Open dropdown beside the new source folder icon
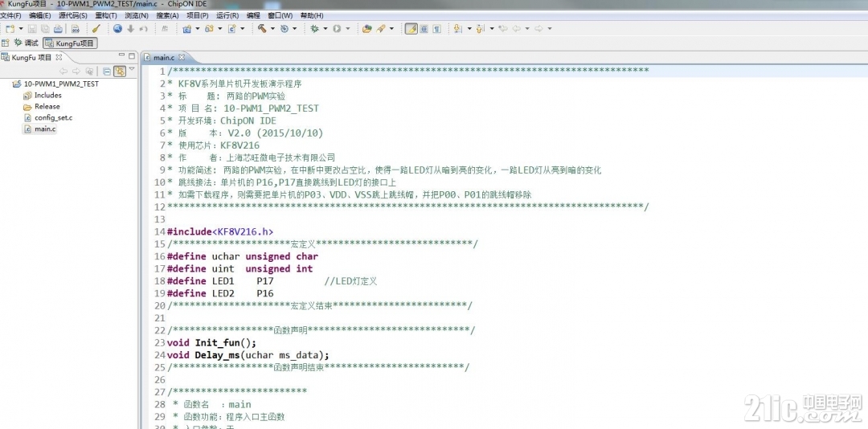 219,29
